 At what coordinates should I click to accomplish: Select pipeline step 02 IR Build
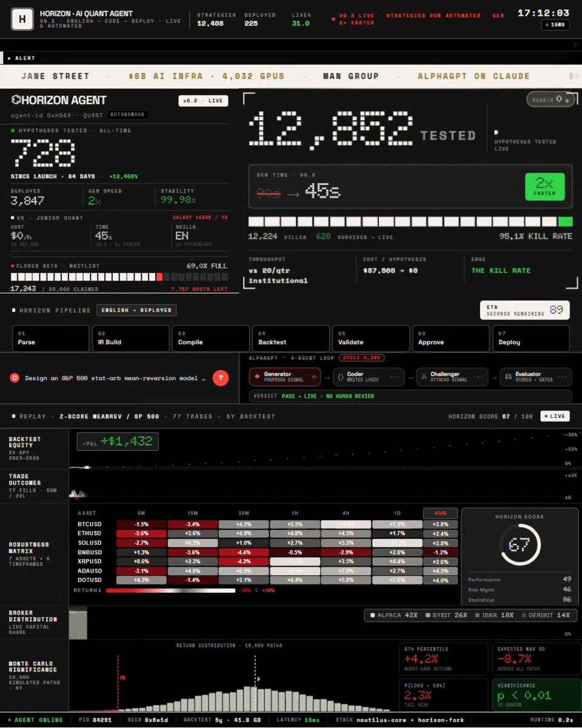(x=130, y=339)
